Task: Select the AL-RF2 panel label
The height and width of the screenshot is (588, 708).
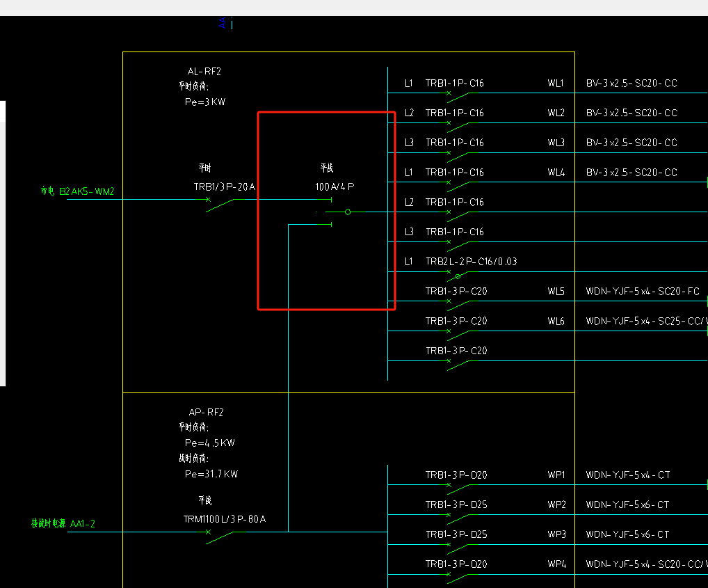Action: 204,72
